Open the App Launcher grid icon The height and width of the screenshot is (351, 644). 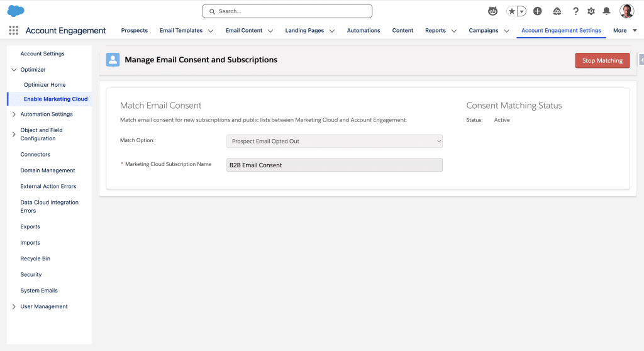click(14, 30)
